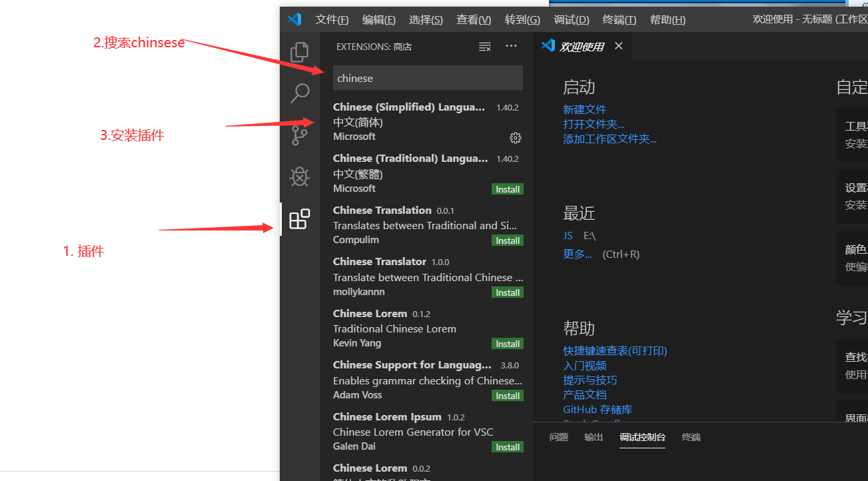Open the 选择(S) menu
This screenshot has width=868, height=481.
426,19
